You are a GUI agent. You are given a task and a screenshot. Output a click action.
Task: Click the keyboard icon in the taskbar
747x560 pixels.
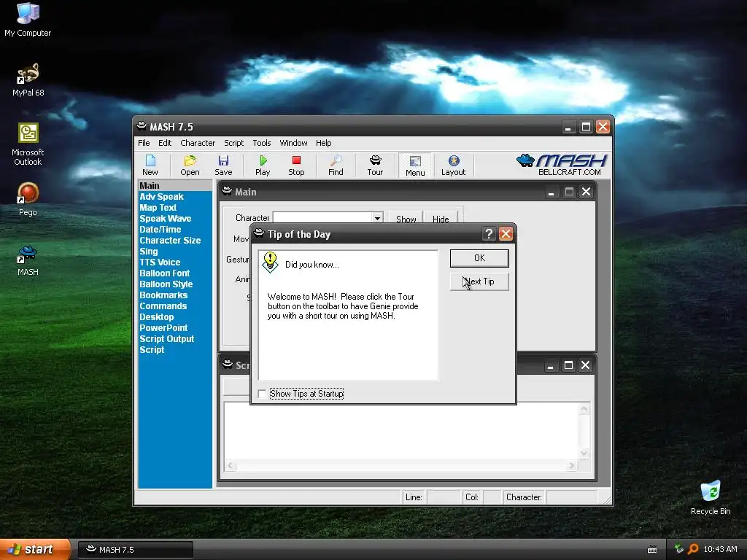[652, 550]
